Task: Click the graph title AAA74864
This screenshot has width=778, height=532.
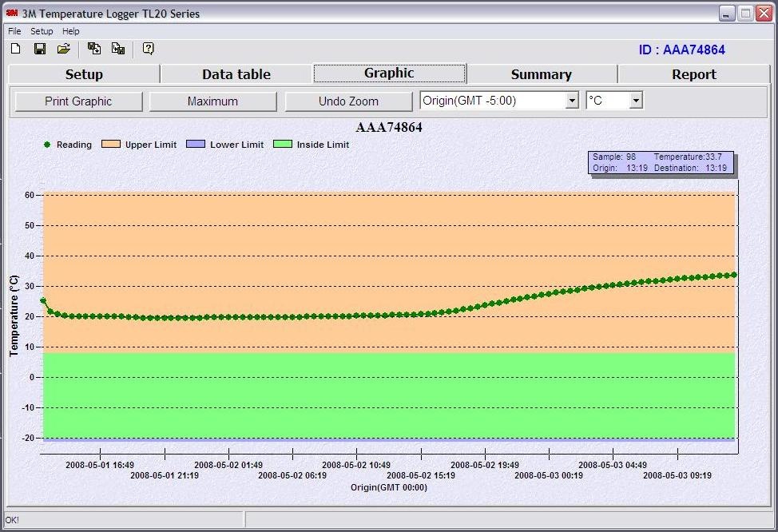Action: tap(389, 128)
